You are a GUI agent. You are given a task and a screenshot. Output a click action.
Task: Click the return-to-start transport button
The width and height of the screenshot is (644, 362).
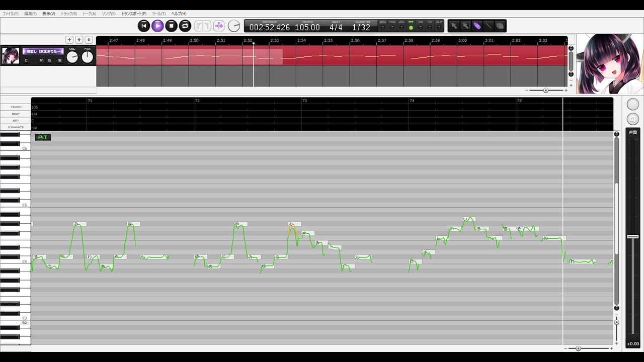pos(144,26)
